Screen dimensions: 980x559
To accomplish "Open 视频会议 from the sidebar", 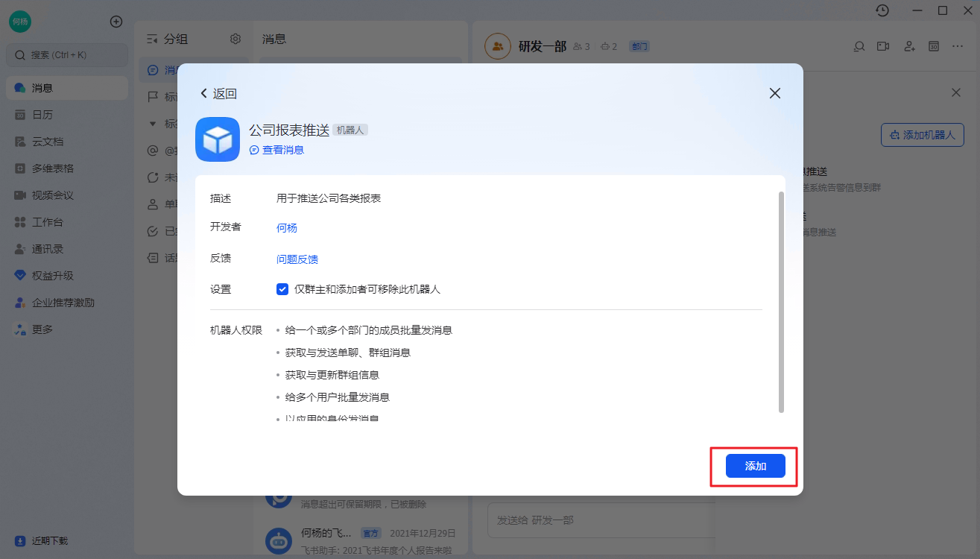I will [x=52, y=195].
